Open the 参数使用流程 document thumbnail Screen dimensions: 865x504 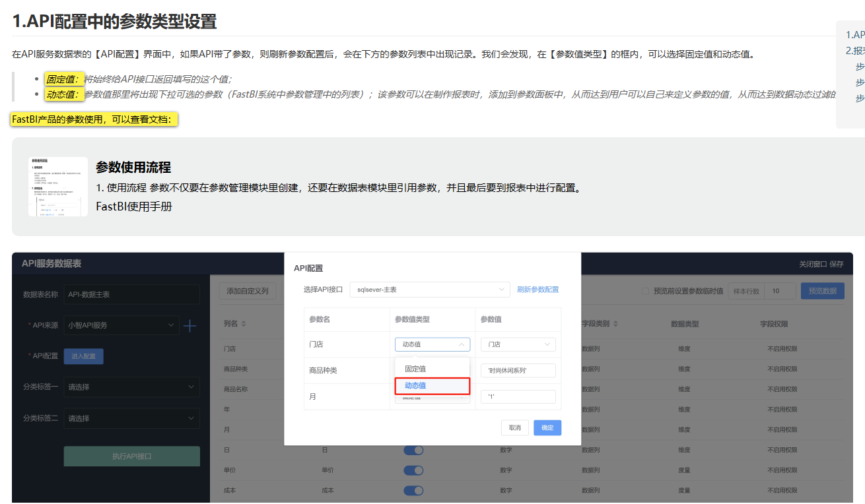[58, 187]
